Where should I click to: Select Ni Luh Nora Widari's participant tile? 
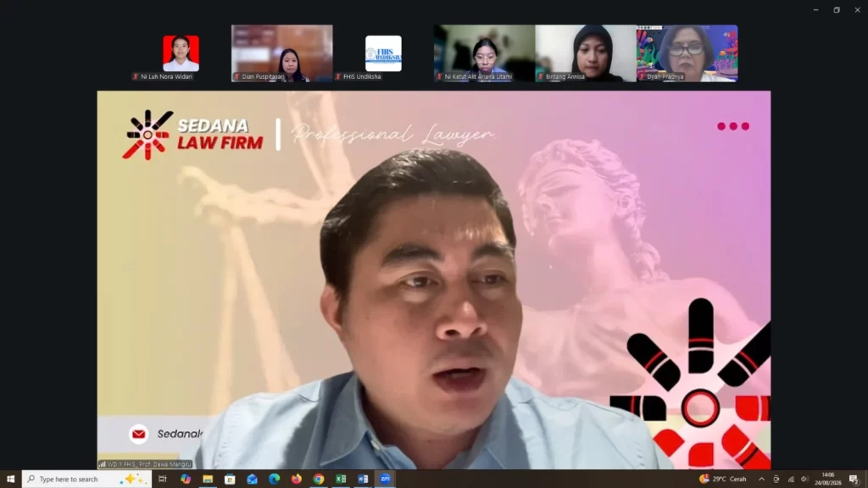(x=181, y=53)
